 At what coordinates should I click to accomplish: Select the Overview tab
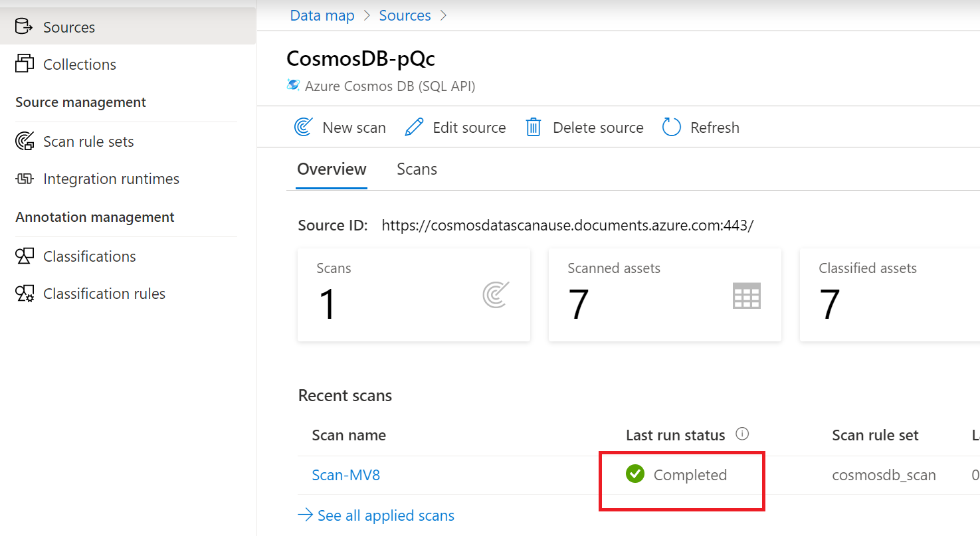332,169
